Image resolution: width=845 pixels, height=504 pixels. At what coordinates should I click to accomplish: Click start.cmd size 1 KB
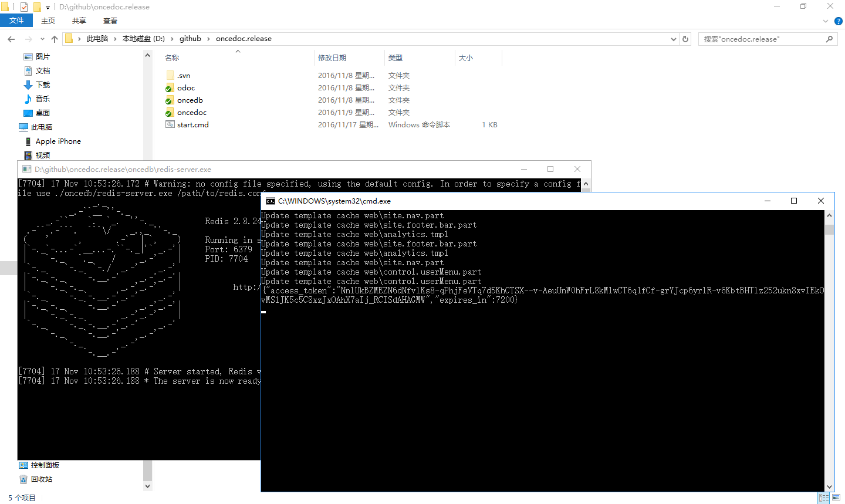pos(489,125)
